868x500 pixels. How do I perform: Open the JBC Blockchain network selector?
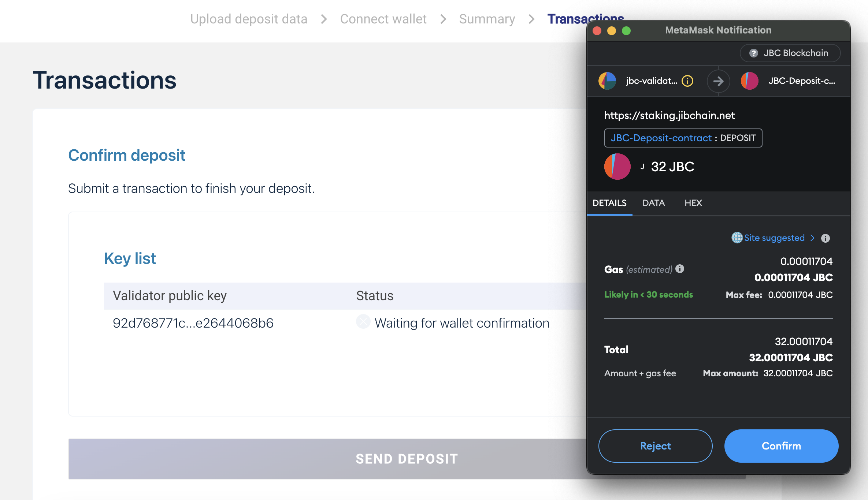[790, 53]
